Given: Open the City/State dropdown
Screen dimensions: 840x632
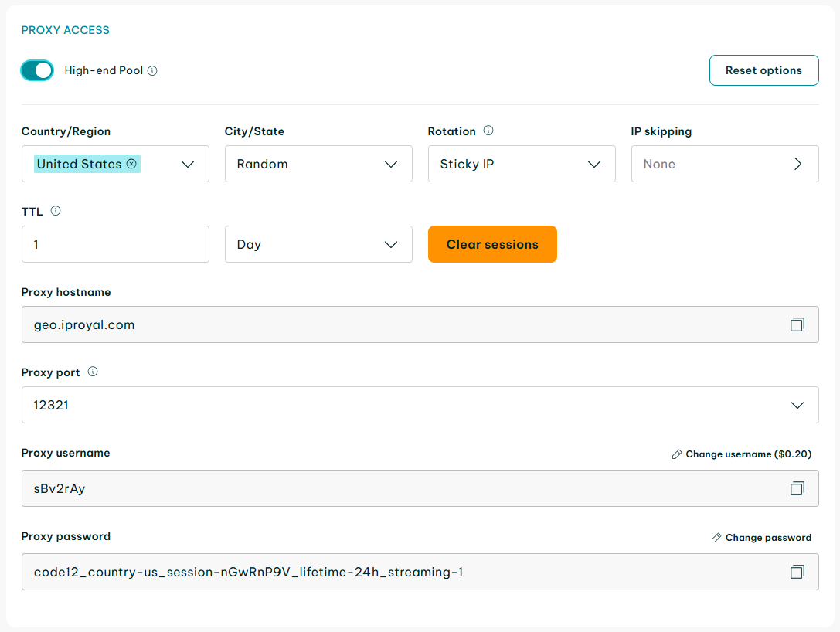Looking at the screenshot, I should click(x=390, y=164).
